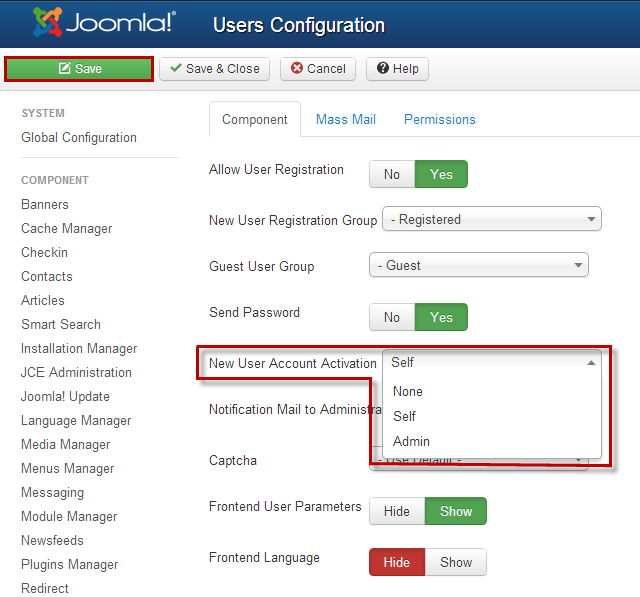Set Allow User Registration to No
Screen dimensions: 640x597
pyautogui.click(x=392, y=174)
